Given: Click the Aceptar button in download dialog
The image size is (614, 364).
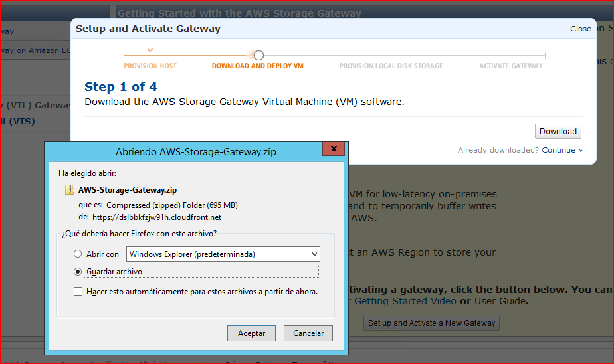Looking at the screenshot, I should [251, 333].
